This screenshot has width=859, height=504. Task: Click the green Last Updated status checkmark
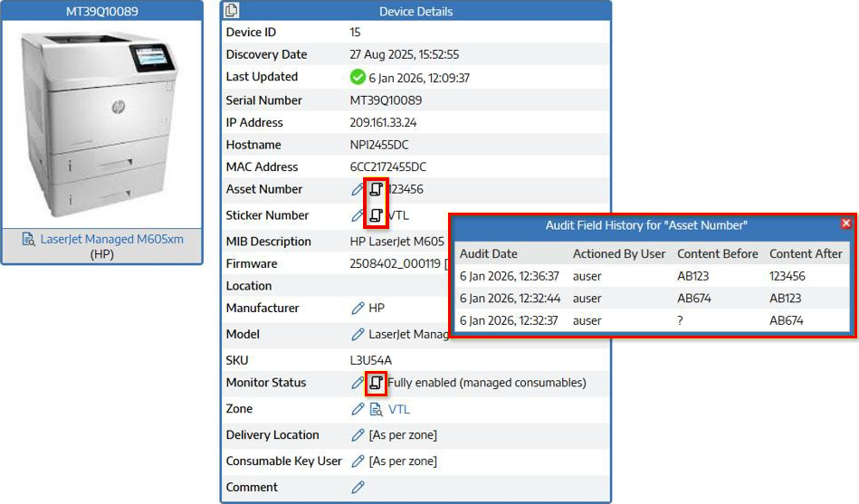(358, 77)
